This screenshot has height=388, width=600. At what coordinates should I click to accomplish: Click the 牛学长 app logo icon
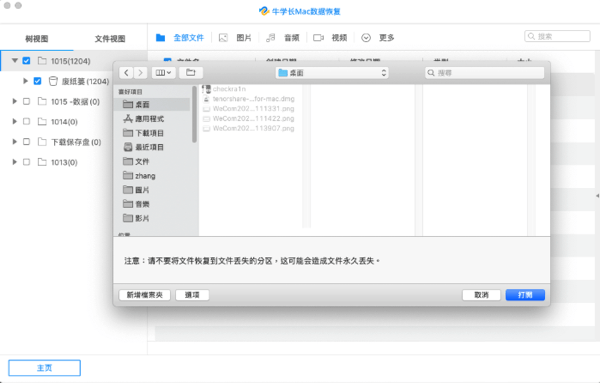point(264,11)
